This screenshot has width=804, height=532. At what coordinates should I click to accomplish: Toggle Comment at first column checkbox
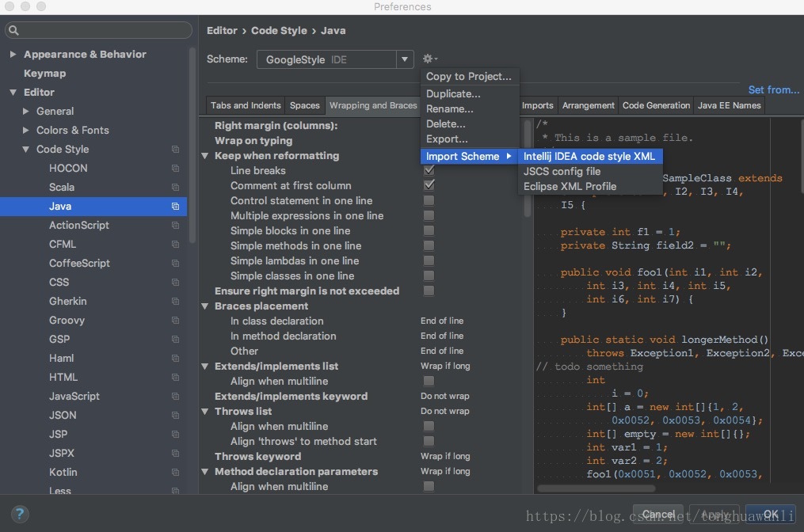429,185
